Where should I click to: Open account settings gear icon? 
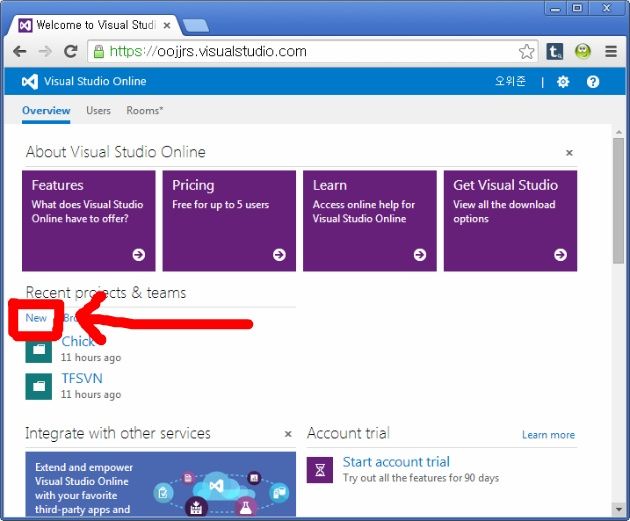pyautogui.click(x=562, y=82)
